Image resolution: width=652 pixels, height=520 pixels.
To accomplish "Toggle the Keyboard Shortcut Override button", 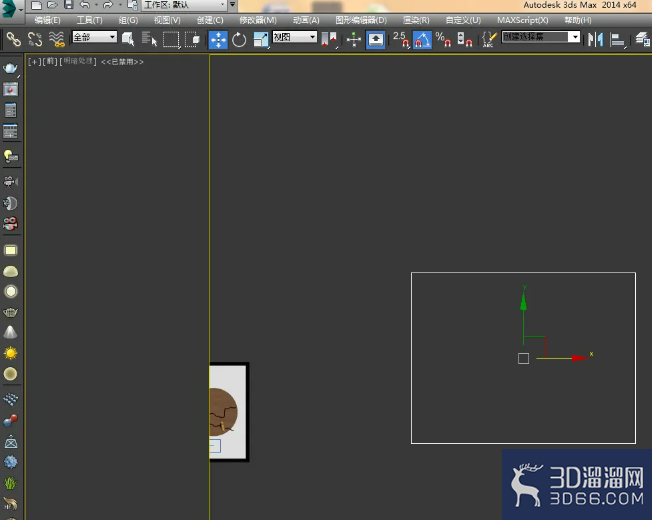I will (375, 40).
